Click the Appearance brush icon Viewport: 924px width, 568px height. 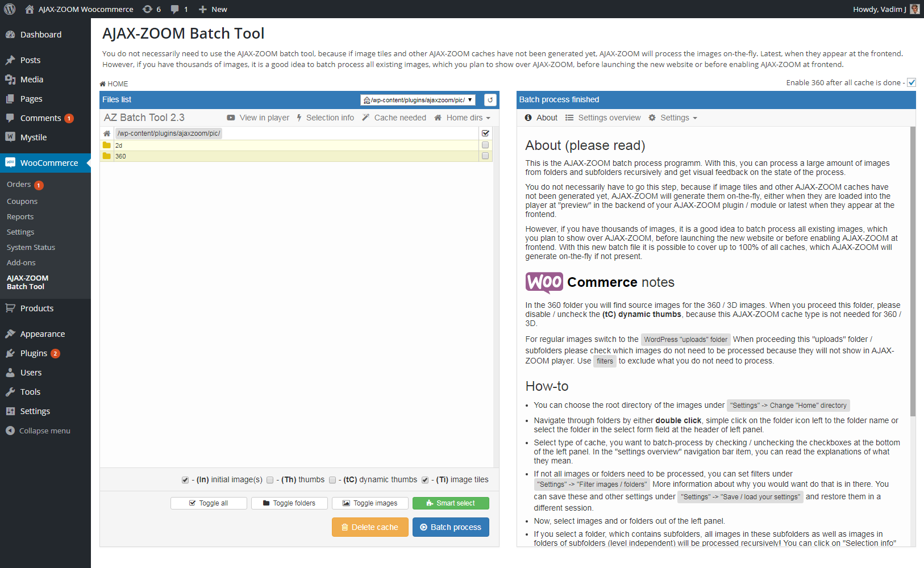coord(10,334)
